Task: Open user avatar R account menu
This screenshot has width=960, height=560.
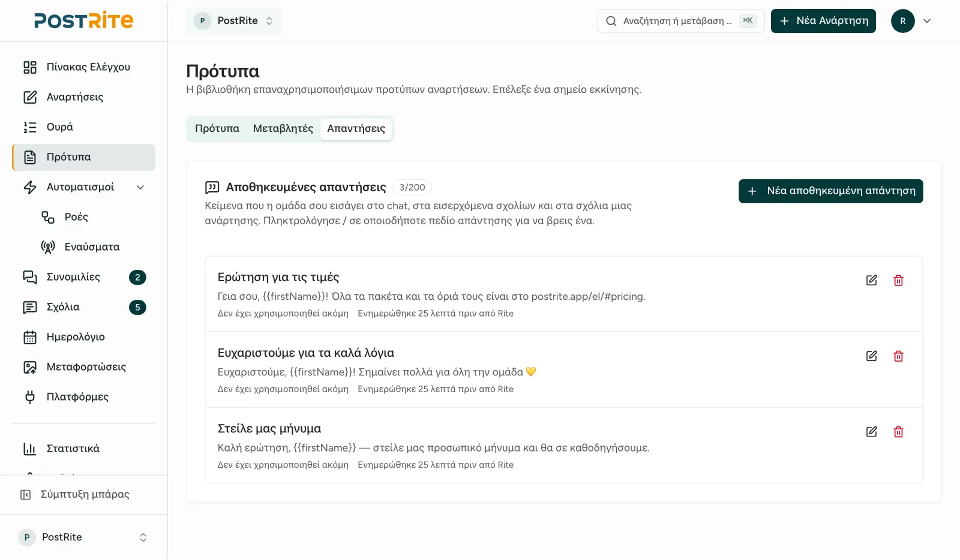Action: coord(911,21)
